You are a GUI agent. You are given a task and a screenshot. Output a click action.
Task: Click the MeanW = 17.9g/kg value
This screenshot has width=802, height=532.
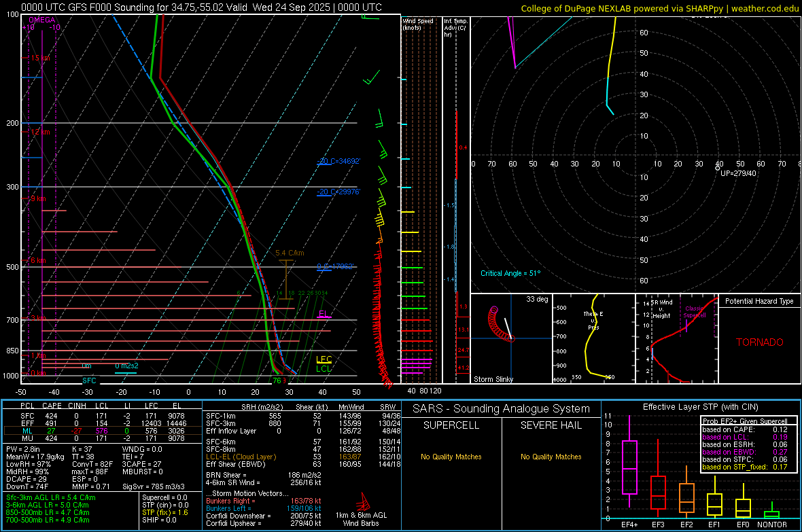click(x=35, y=457)
